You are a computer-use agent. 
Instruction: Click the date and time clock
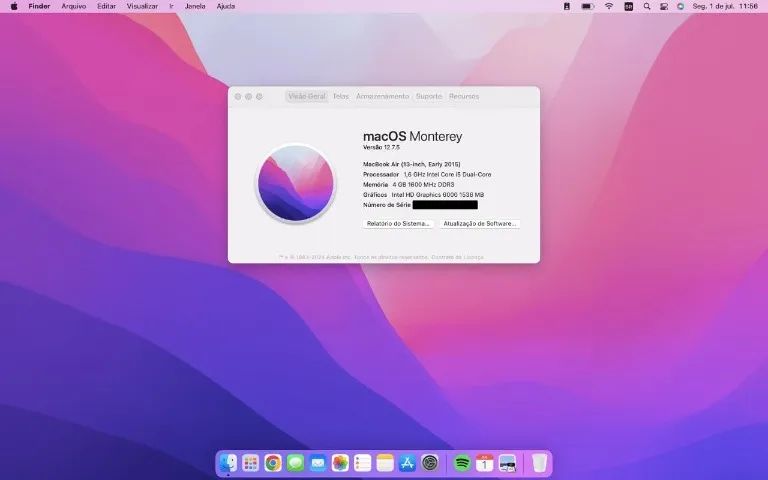point(725,6)
